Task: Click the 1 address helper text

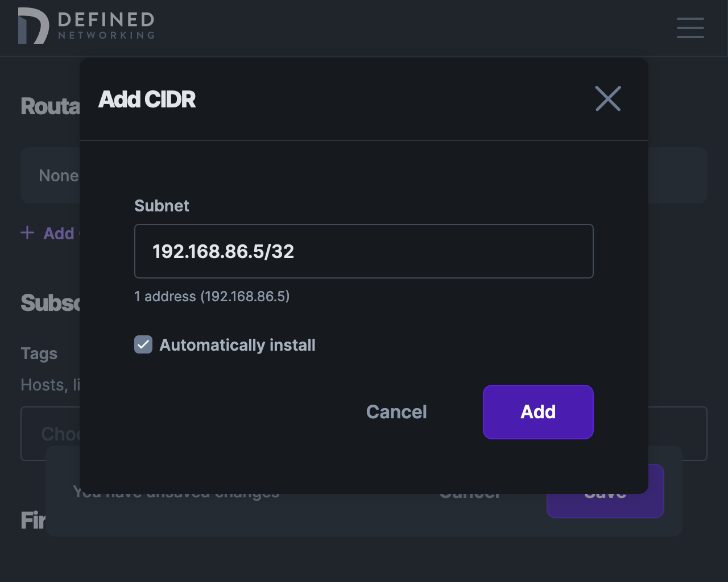Action: click(x=212, y=296)
